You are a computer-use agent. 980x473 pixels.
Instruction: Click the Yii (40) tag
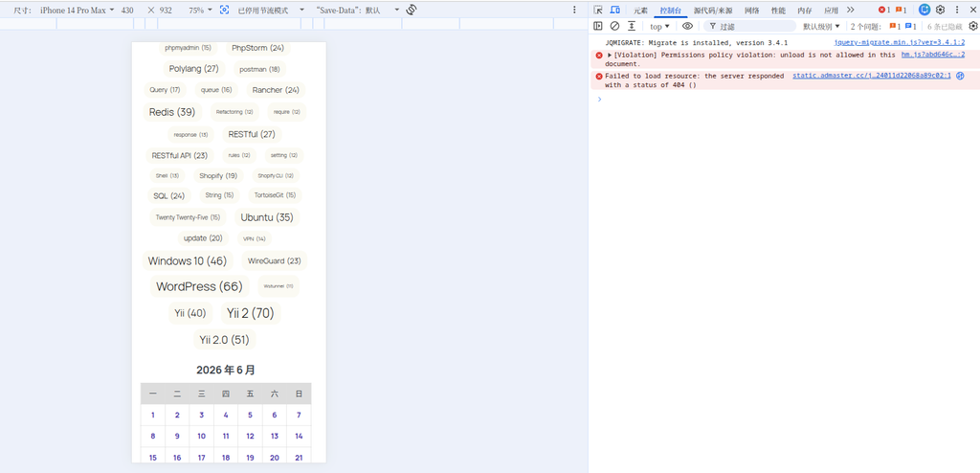click(190, 313)
